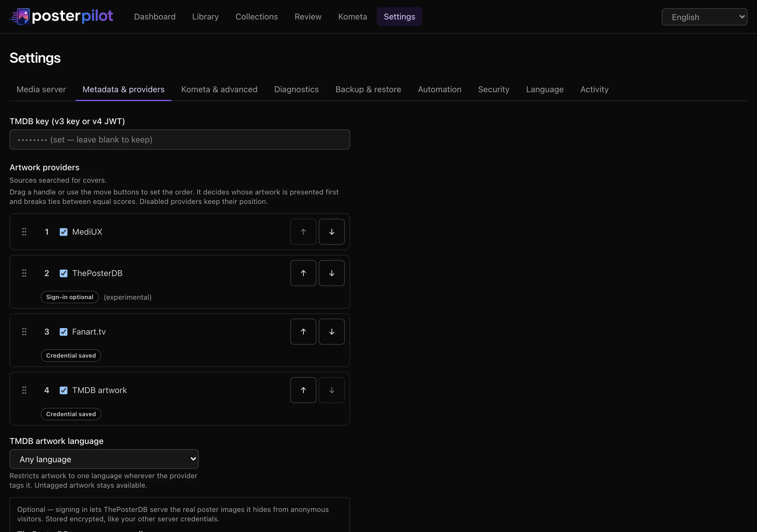The image size is (757, 532).
Task: Expand the TMDB artwork language dropdown
Action: point(104,459)
